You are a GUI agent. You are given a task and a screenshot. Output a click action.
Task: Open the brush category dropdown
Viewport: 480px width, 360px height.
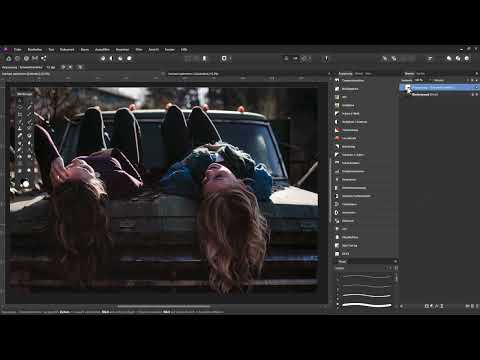[362, 268]
